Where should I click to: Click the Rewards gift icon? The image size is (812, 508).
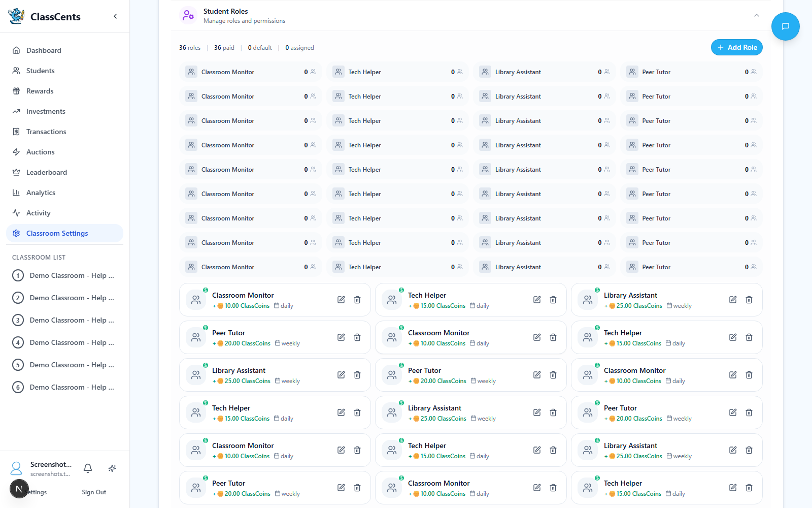[16, 91]
